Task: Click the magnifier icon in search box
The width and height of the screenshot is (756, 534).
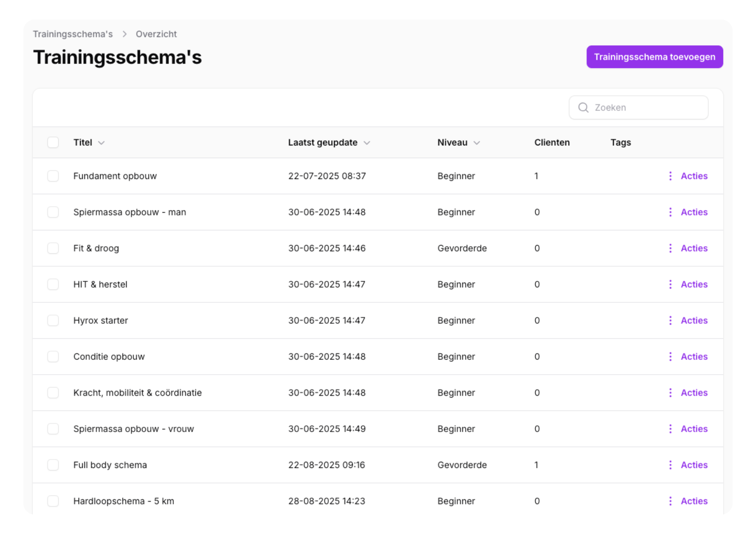Action: pos(583,108)
